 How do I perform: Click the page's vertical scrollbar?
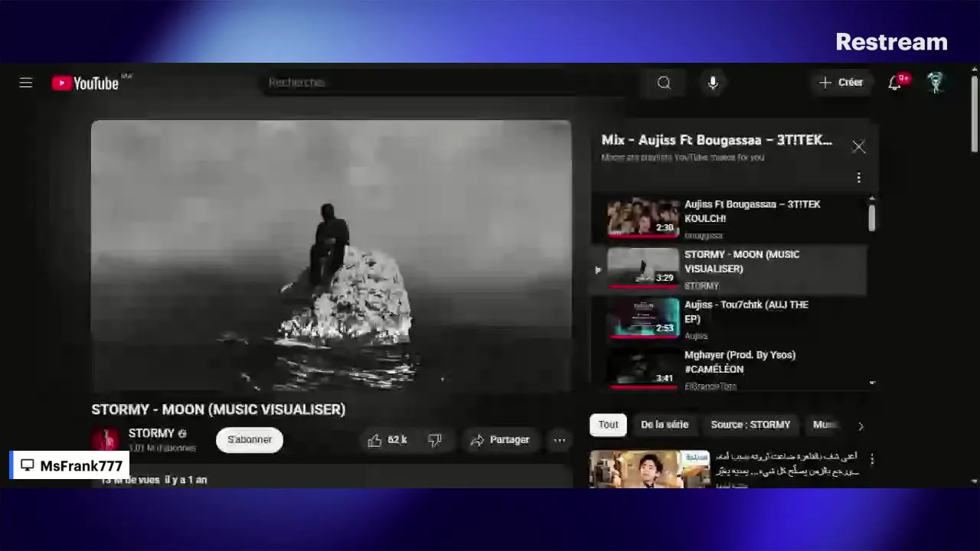coord(974,115)
